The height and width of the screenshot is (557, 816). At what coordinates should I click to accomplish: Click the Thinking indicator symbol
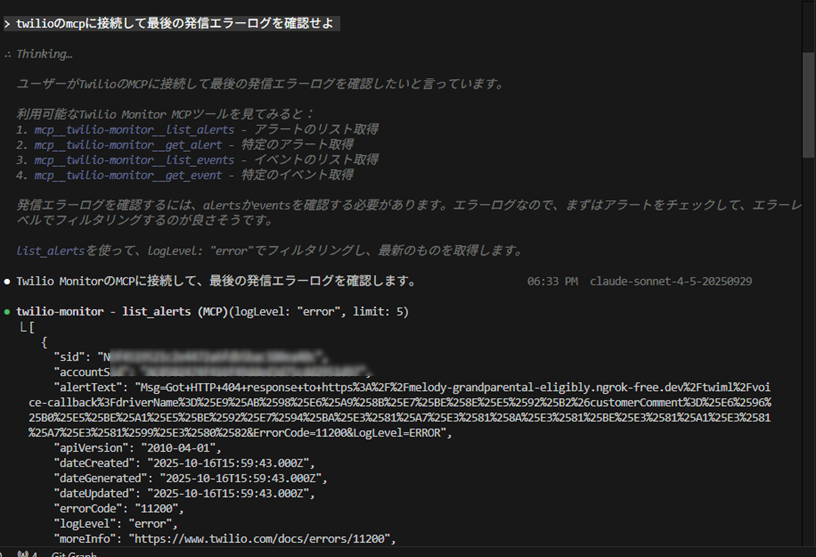point(7,54)
